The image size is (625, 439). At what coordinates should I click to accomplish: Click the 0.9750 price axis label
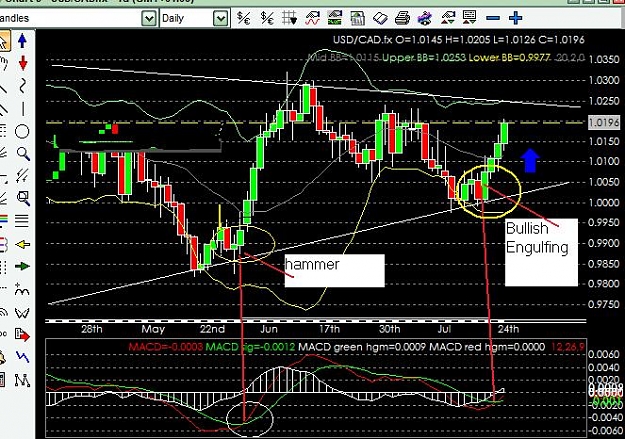pos(603,304)
